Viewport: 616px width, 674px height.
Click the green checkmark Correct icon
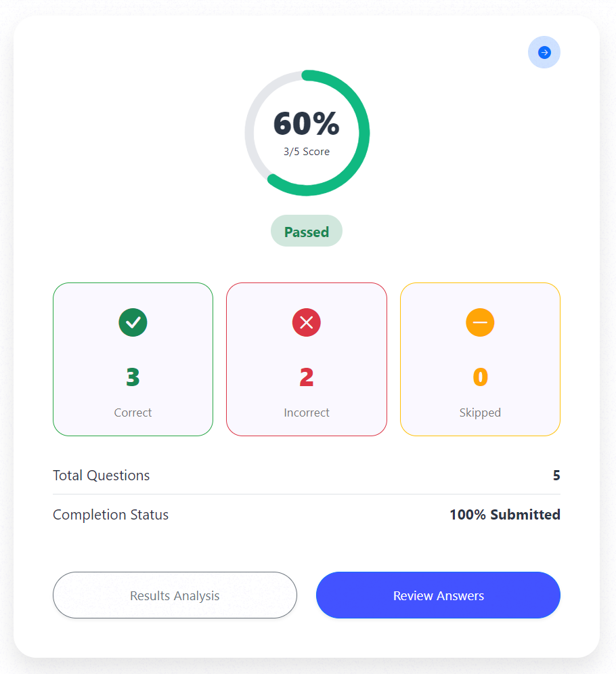click(133, 322)
